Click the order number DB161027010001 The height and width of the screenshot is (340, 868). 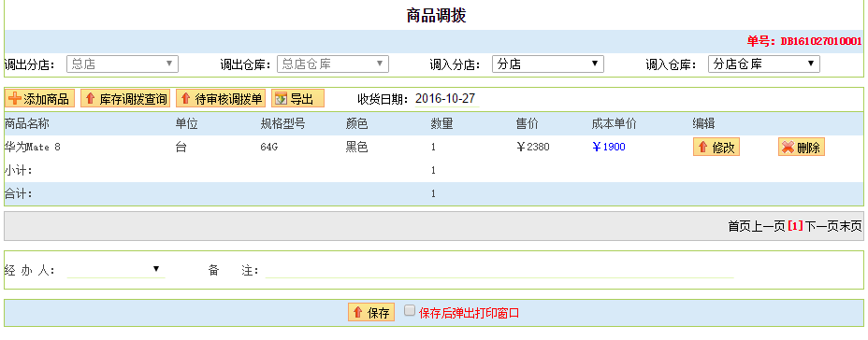pos(821,41)
